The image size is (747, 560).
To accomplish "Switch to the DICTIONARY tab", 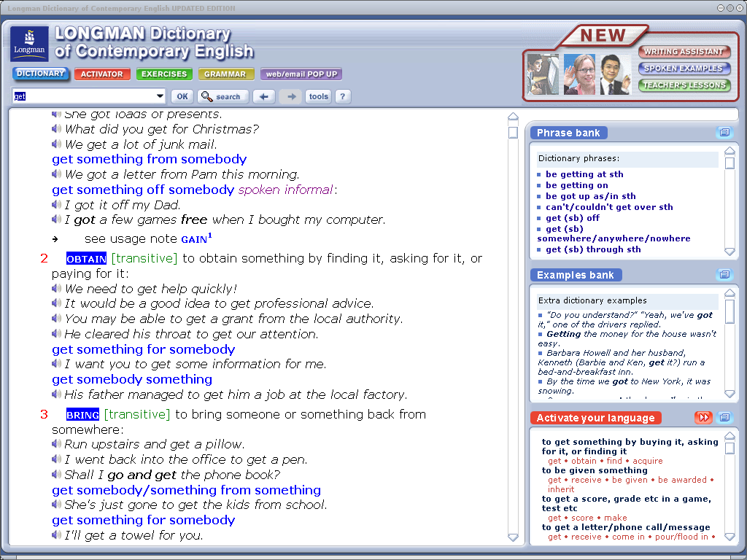I will pyautogui.click(x=40, y=74).
